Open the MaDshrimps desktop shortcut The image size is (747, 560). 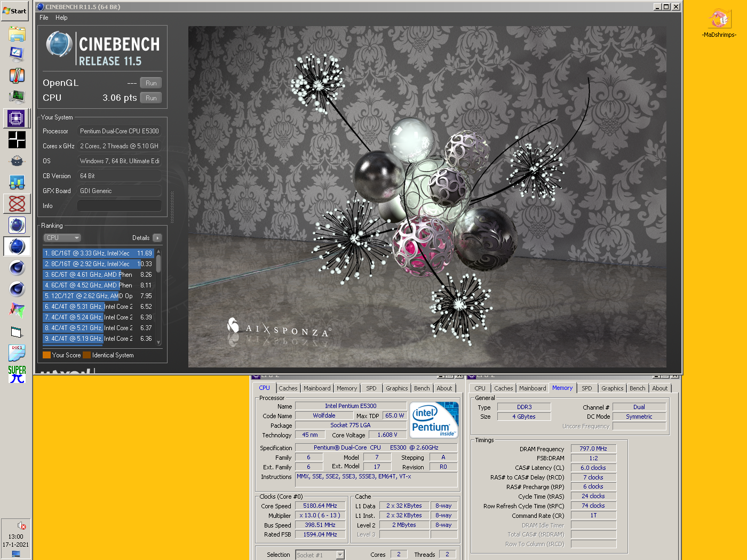pyautogui.click(x=719, y=23)
